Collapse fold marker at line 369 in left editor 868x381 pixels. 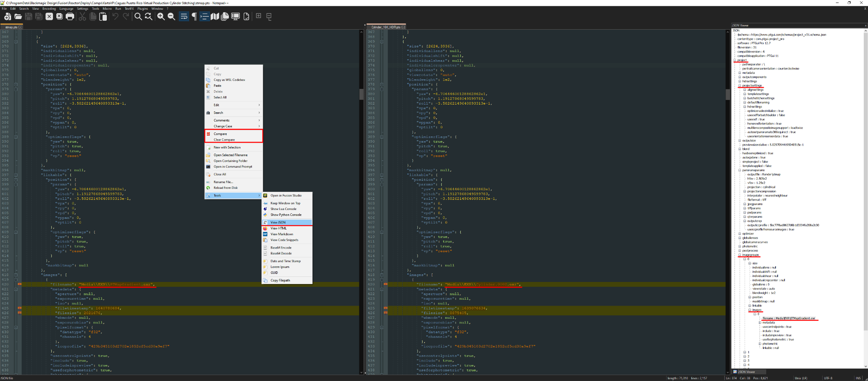click(16, 41)
